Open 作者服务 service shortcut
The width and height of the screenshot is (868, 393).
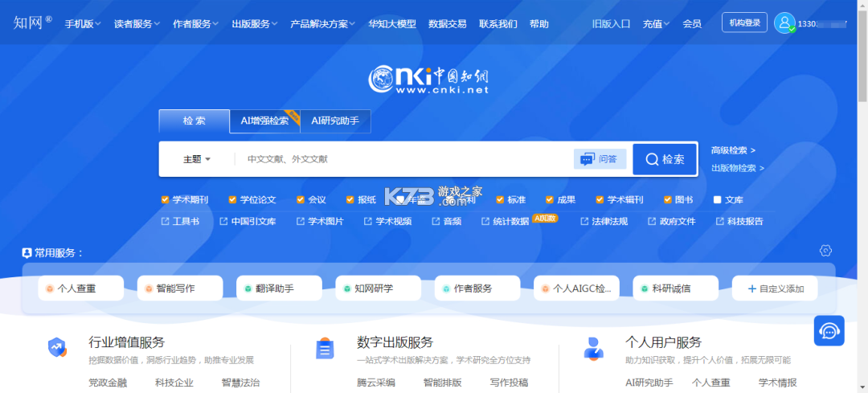pos(477,289)
